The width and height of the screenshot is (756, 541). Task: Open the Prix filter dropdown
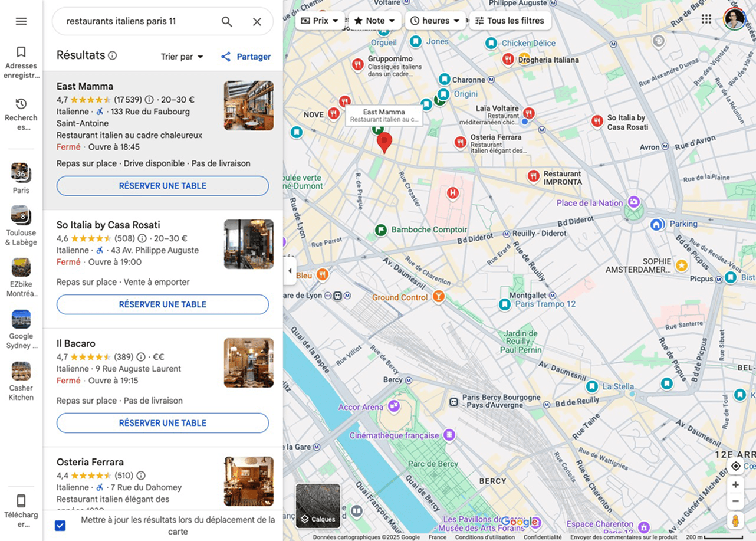[x=319, y=20]
